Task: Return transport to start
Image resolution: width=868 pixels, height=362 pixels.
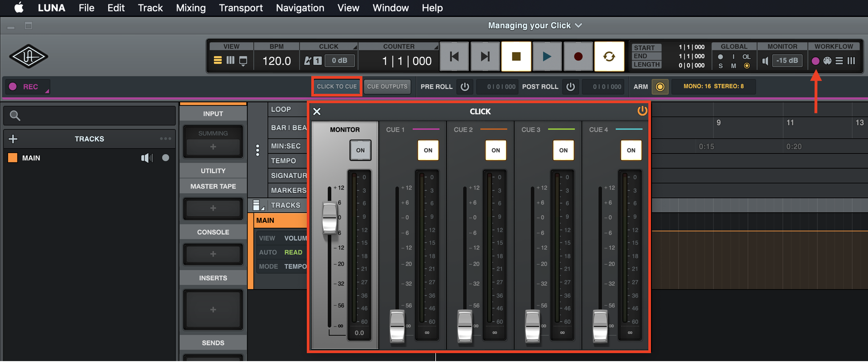Action: (454, 56)
